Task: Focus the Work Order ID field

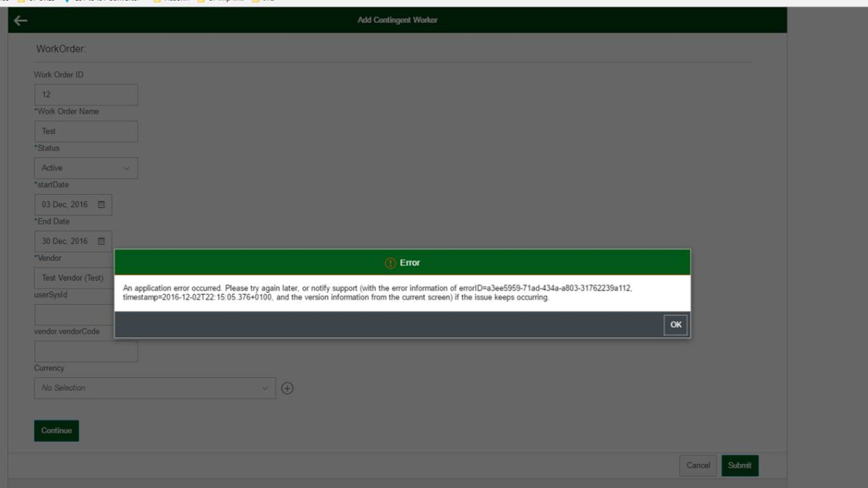Action: point(86,94)
